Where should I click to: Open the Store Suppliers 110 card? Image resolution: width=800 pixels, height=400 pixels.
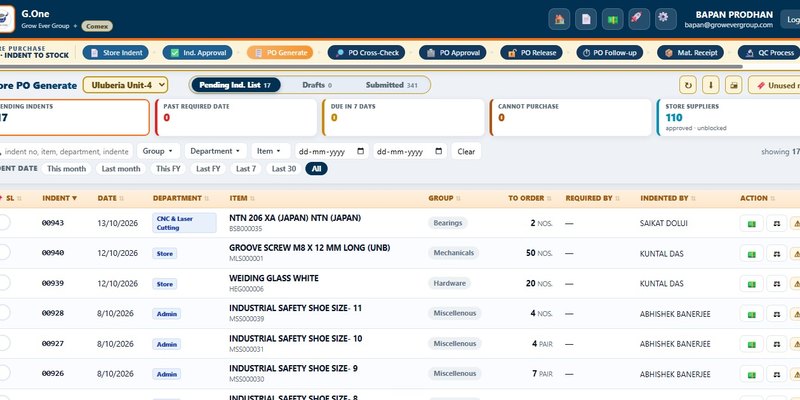(729, 117)
